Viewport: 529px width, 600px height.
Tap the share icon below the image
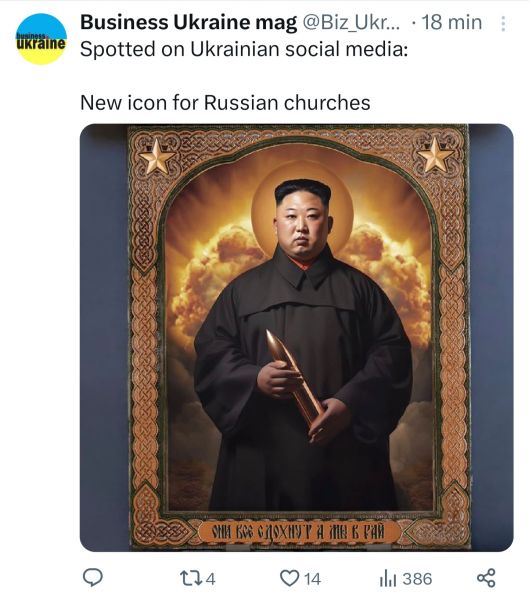coord(486,578)
